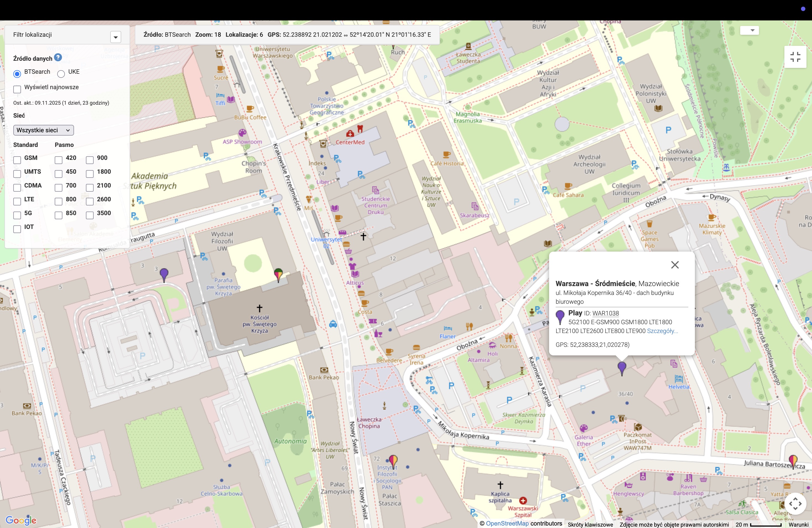Click the purple Play pin under info popup
Screen dimensions: 812x528
click(x=622, y=367)
